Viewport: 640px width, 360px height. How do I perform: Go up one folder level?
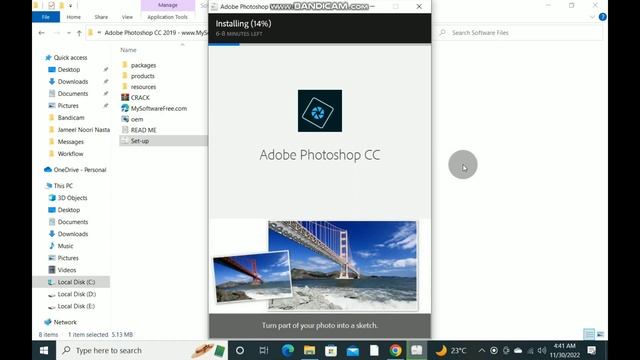[79, 33]
